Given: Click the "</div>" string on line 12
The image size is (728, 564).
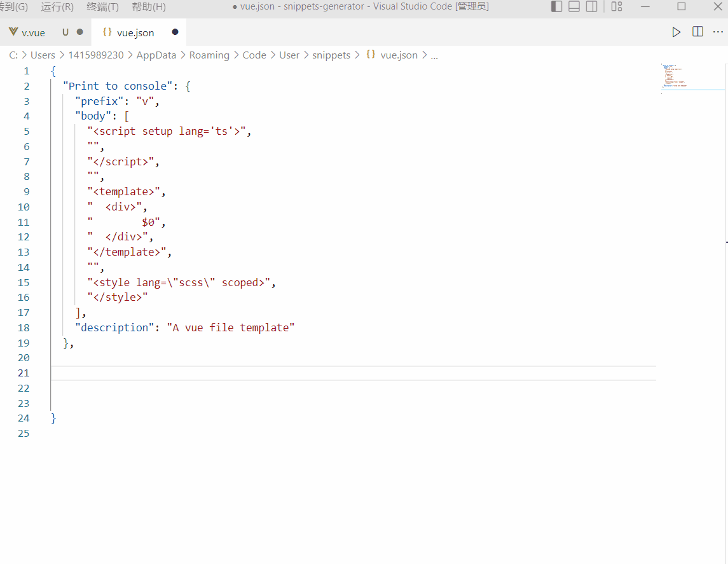Looking at the screenshot, I should tap(118, 237).
